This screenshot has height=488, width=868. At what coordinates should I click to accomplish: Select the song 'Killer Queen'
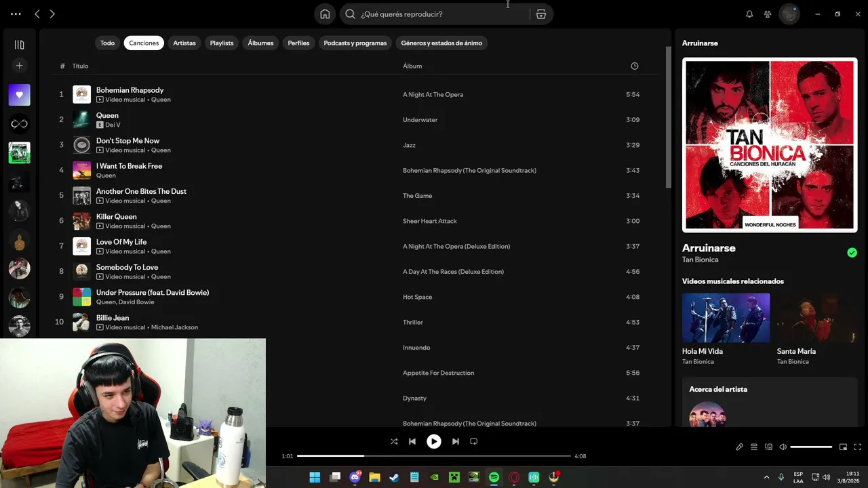[x=117, y=217]
